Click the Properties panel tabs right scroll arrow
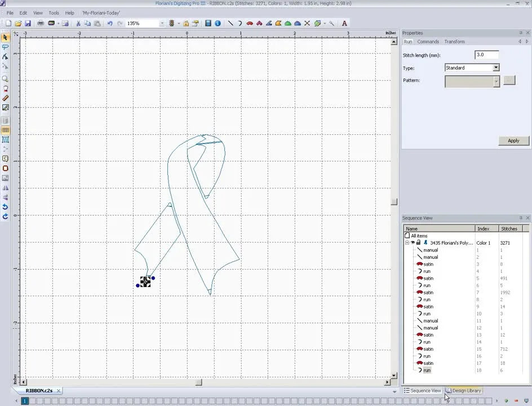532x406 pixels. 527,41
